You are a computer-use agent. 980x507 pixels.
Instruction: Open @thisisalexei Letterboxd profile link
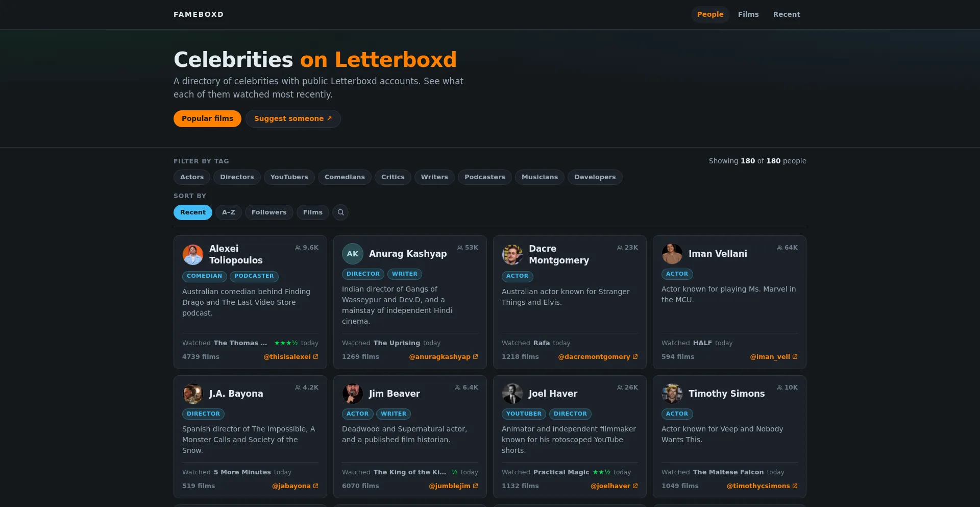coord(291,357)
